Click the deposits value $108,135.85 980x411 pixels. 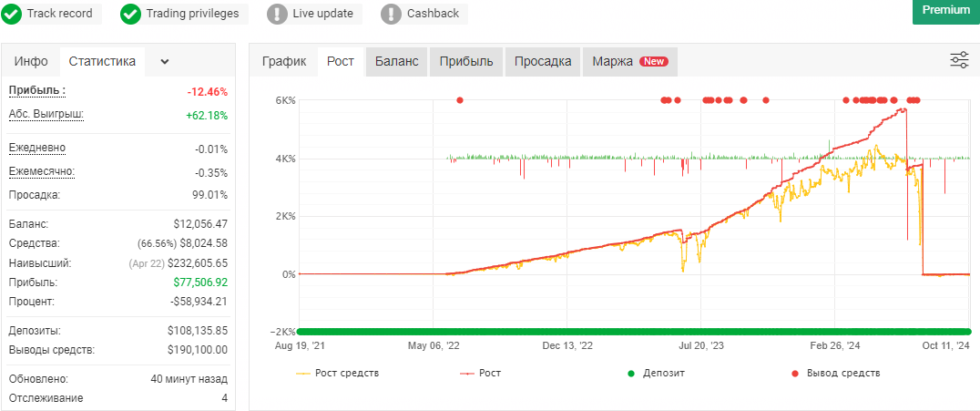pos(198,330)
